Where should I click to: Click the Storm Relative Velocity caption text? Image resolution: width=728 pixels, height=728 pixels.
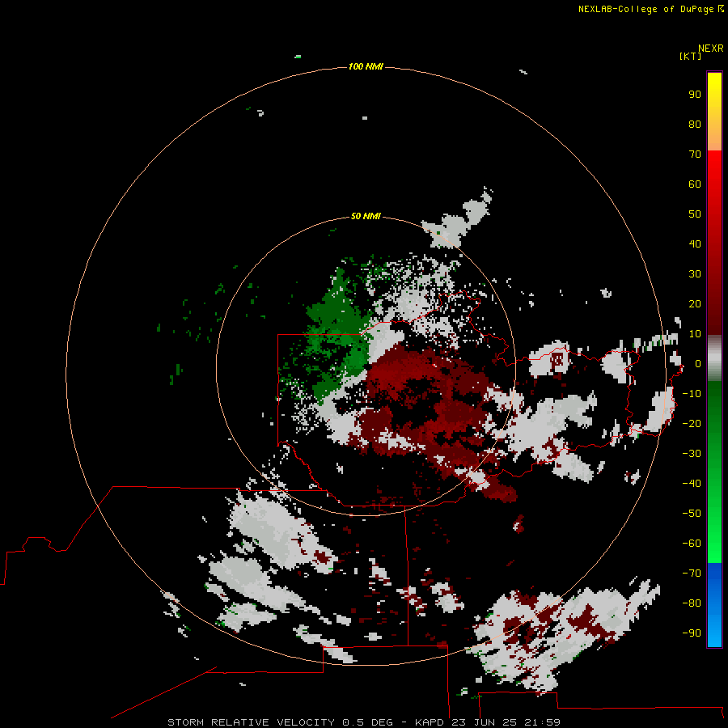coord(364,722)
